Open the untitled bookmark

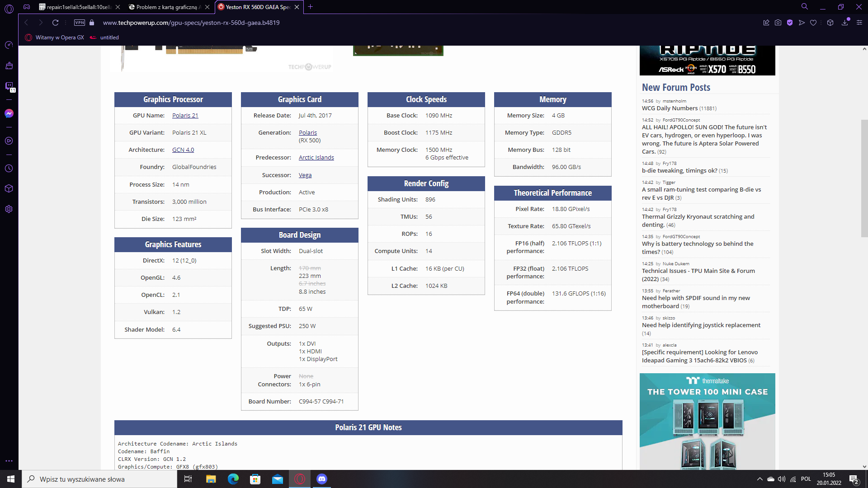(104, 38)
